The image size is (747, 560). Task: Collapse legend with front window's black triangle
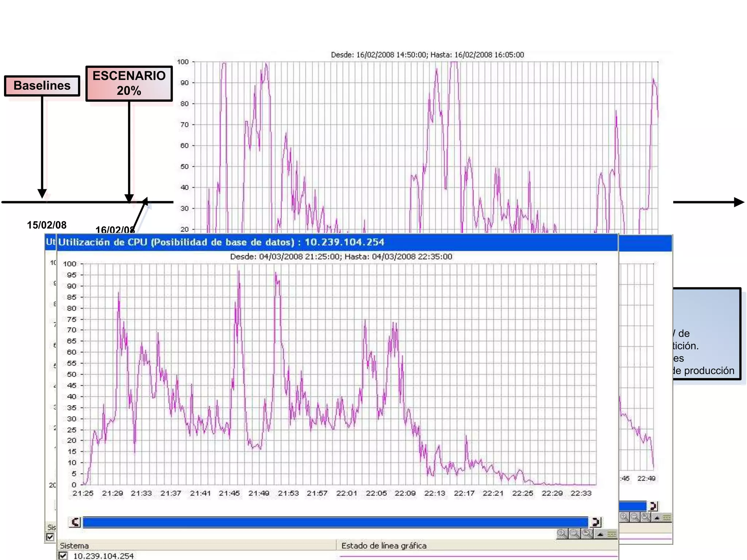(600, 534)
